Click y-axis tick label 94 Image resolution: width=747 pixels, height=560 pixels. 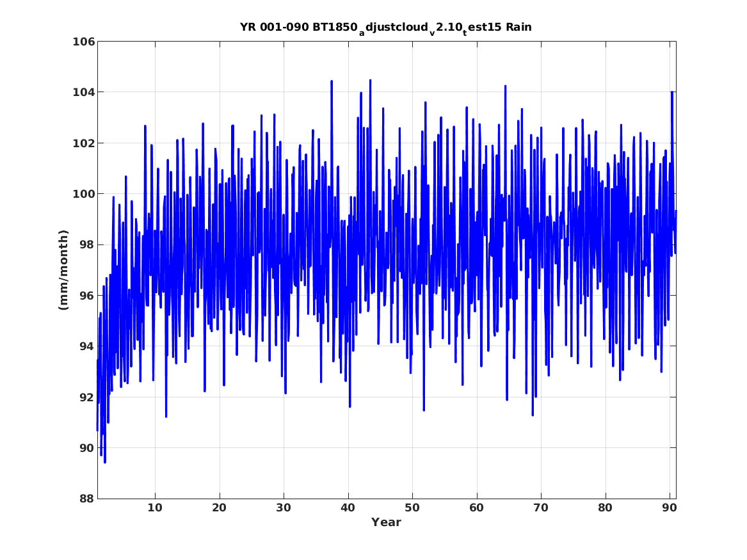click(87, 346)
